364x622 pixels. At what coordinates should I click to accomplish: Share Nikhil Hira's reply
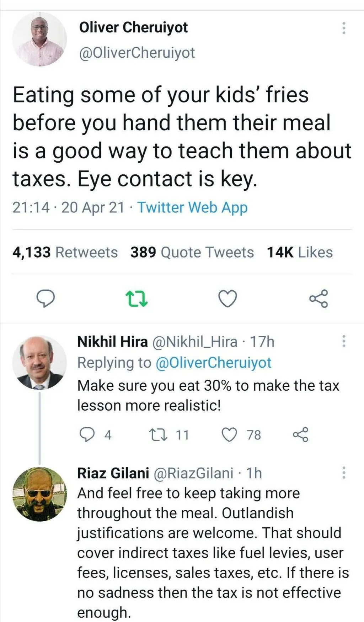(x=301, y=434)
